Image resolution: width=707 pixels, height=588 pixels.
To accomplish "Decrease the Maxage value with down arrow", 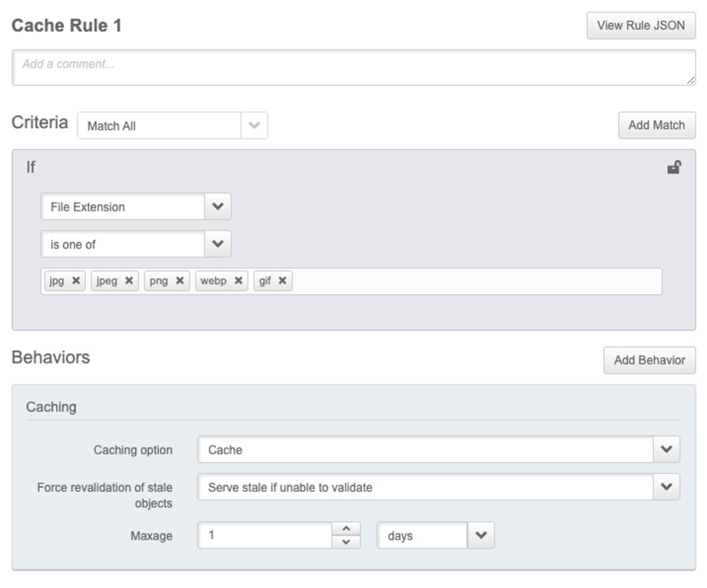I will click(346, 542).
